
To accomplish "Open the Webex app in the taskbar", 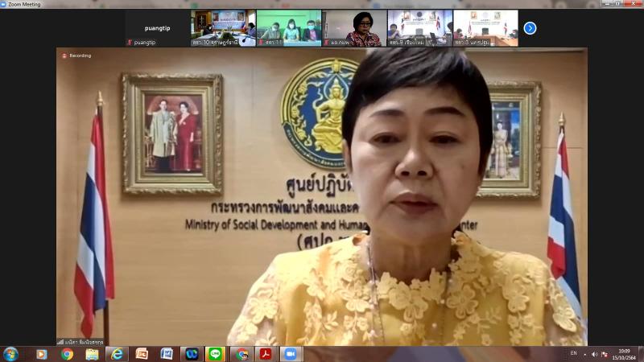I will pos(192,354).
